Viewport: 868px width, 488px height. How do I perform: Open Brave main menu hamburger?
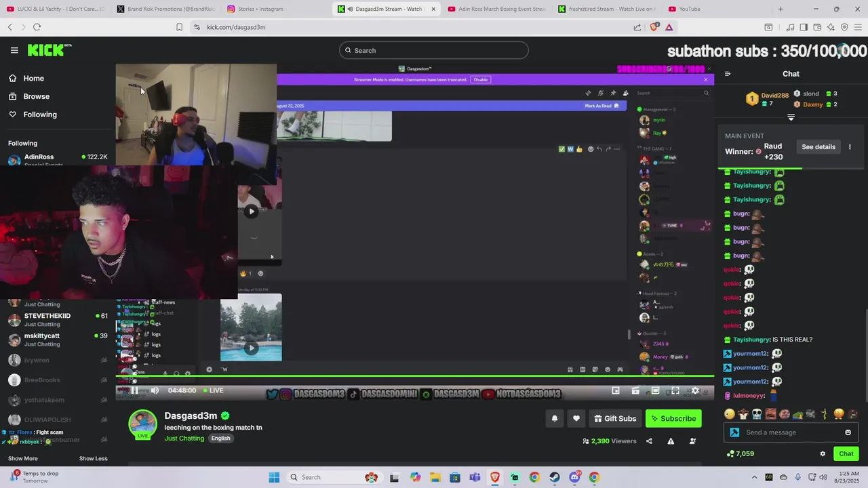coord(858,27)
